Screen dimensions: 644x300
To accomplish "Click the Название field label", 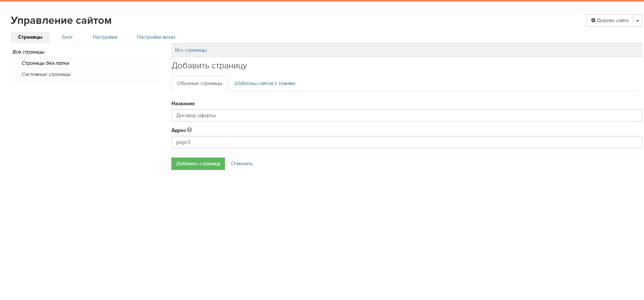I will tap(183, 104).
